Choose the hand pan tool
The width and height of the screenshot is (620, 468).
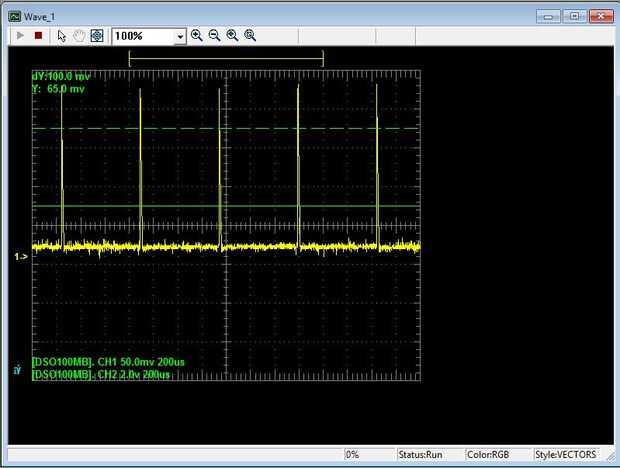coord(79,35)
